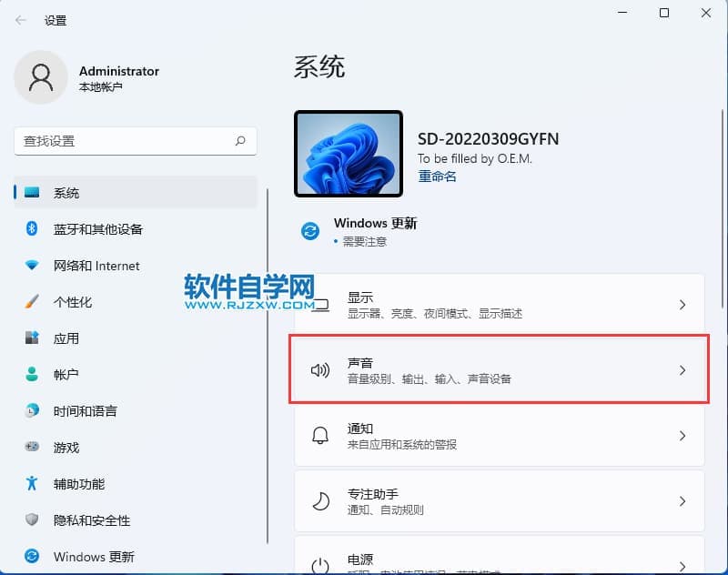This screenshot has height=575, width=728.
Task: Click the moon icon for 专注助手
Action: pyautogui.click(x=319, y=501)
